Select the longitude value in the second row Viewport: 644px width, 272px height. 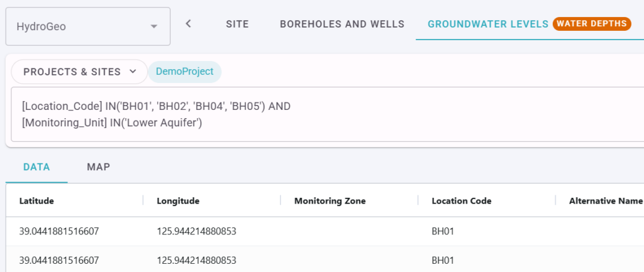pos(196,259)
